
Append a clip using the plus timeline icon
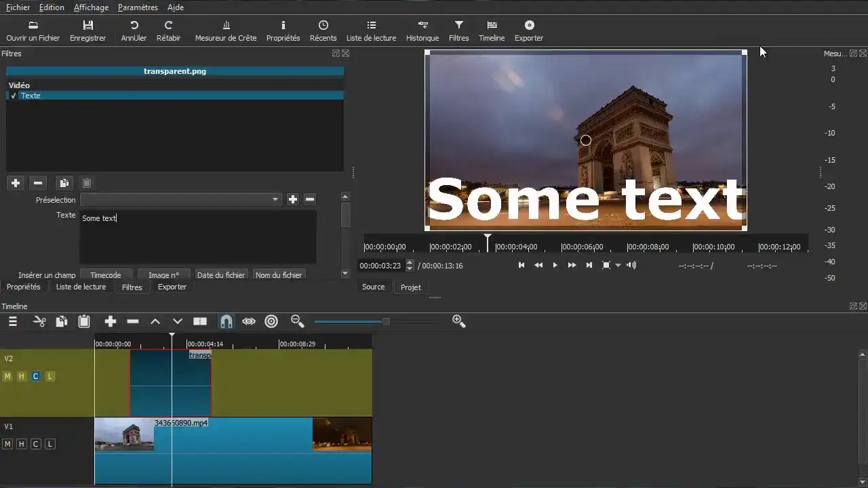click(x=110, y=321)
